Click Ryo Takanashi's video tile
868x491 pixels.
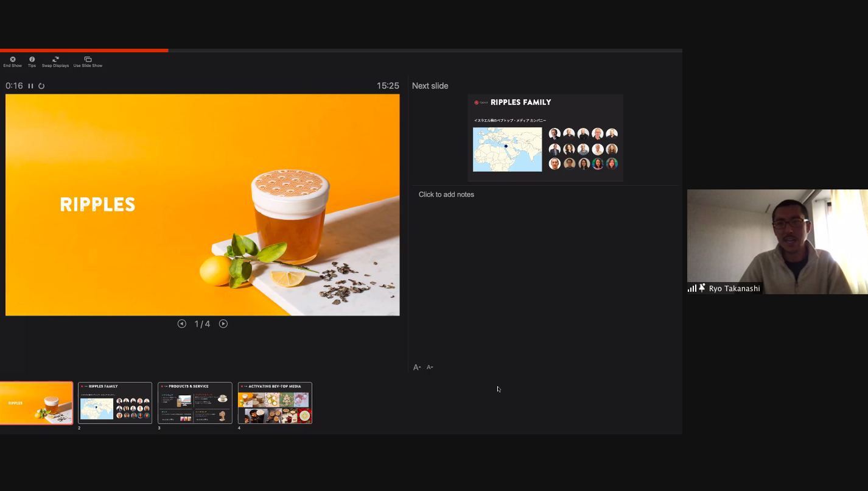click(x=777, y=242)
